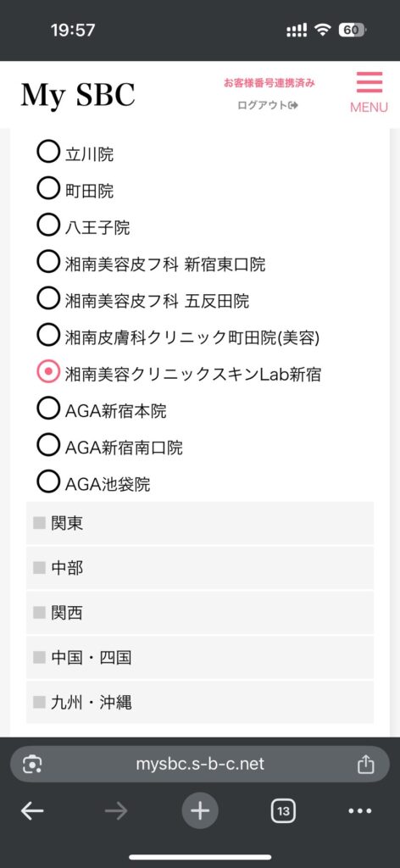Screen dimensions: 400x868
Task: Click the My SBC logo
Action: (78, 95)
